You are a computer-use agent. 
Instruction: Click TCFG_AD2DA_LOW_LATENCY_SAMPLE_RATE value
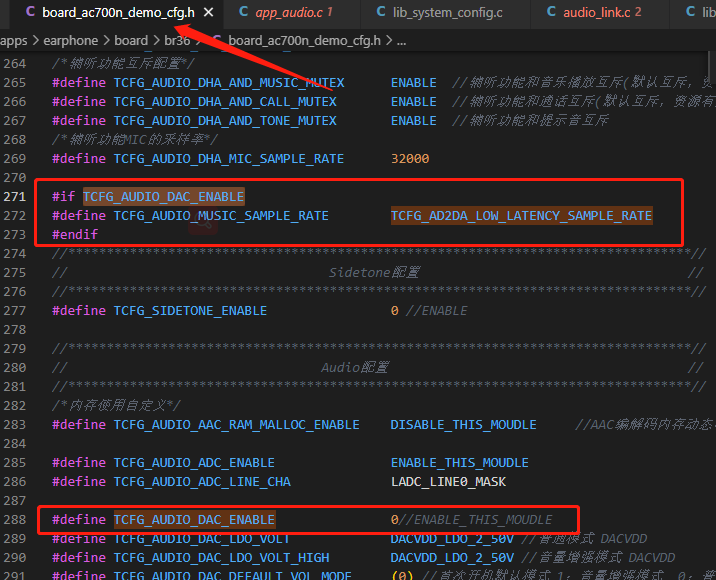click(521, 216)
